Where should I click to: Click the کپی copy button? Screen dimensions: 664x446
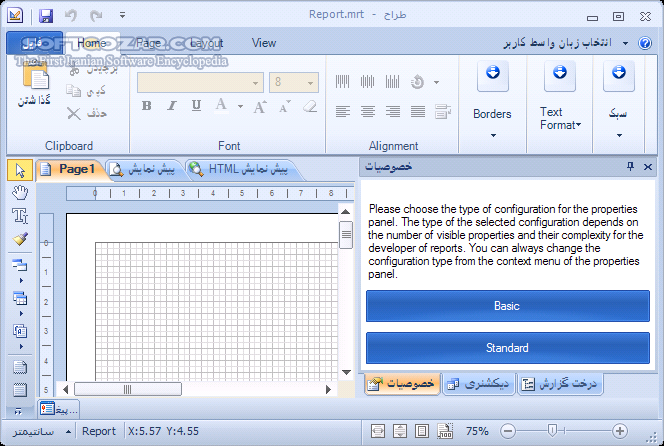pos(87,91)
